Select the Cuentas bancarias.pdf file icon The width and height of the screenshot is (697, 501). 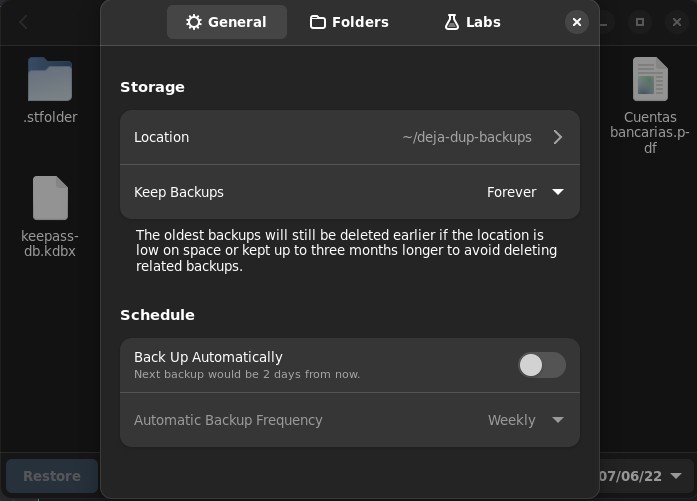tap(650, 79)
